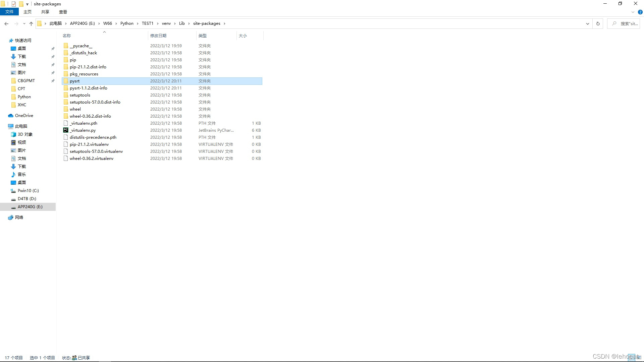The image size is (644, 362).
Task: Open OneDrive in navigation pane
Action: tap(24, 116)
